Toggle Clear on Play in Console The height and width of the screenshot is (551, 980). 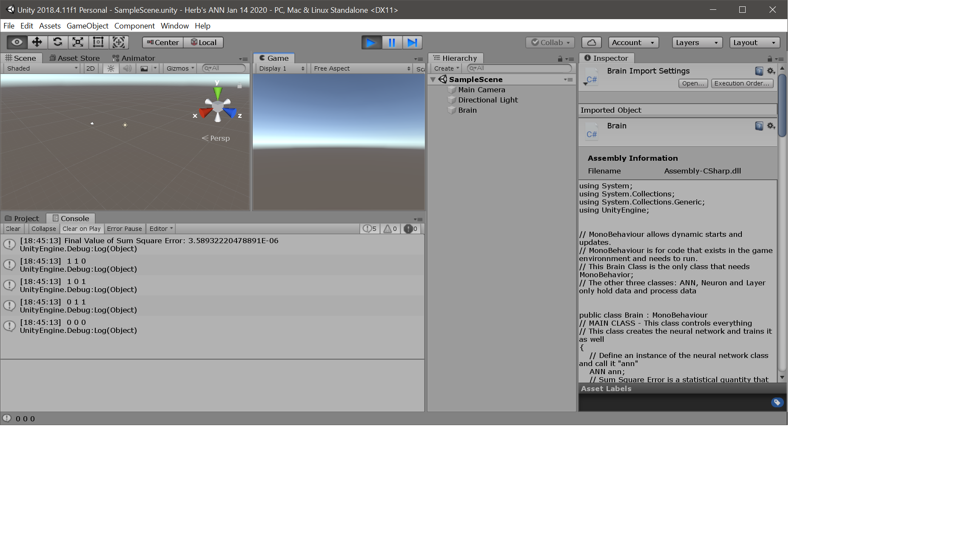click(81, 229)
